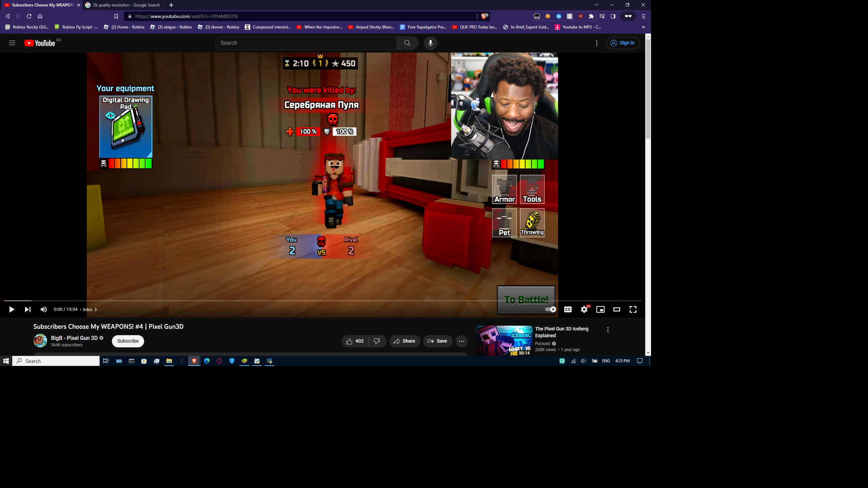This screenshot has width=868, height=488.
Task: Enable miniplayer mode
Action: [600, 309]
